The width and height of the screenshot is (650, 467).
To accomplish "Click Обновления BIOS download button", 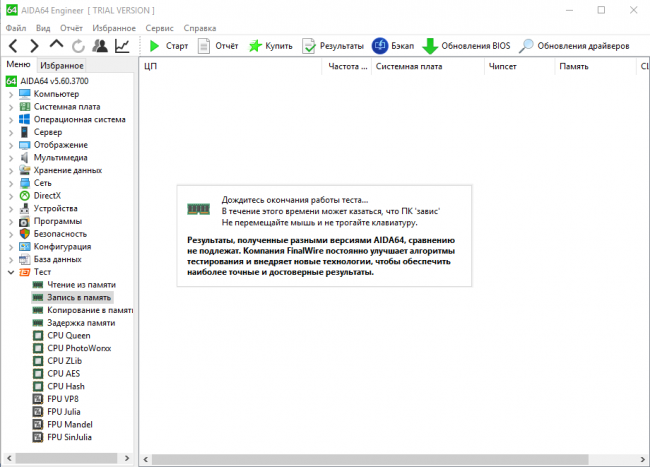I will 466,46.
